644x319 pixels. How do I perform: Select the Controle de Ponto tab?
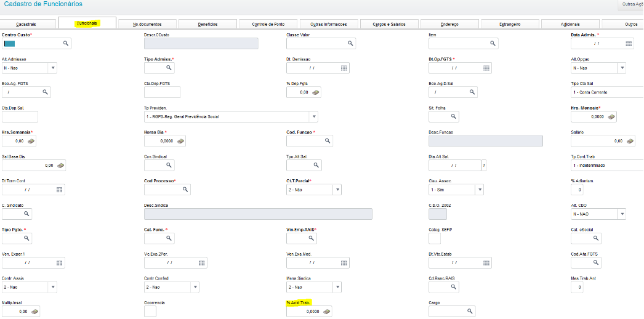[268, 24]
